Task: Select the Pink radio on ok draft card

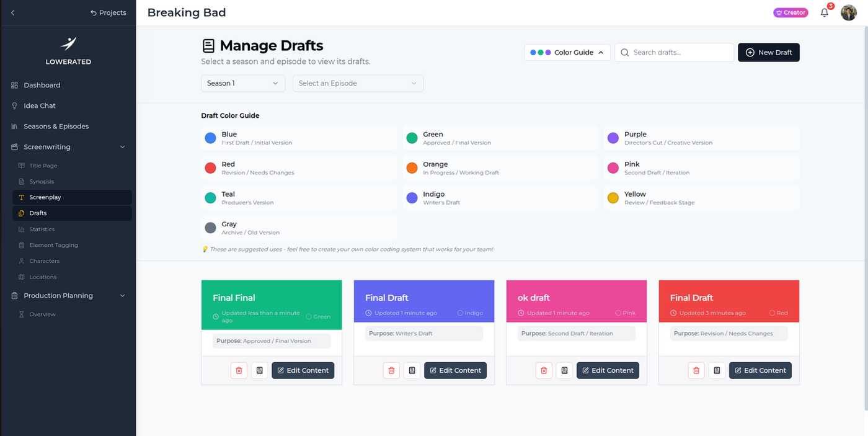Action: pos(618,313)
